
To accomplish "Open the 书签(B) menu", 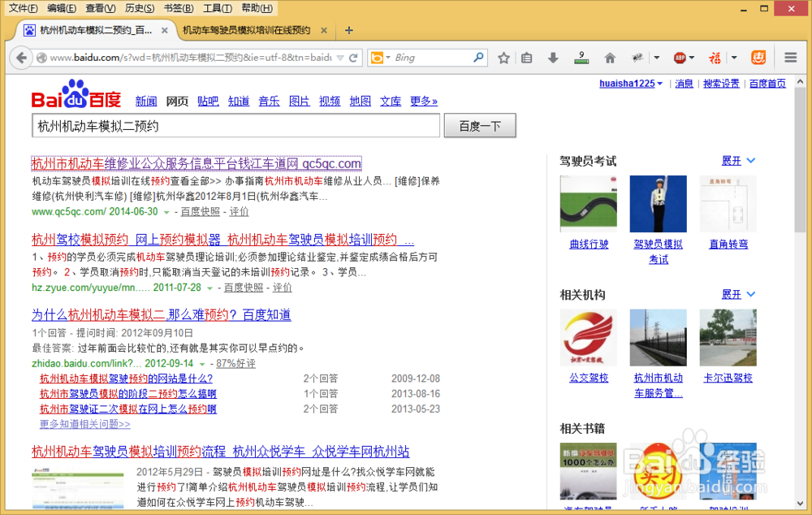I will pyautogui.click(x=178, y=8).
